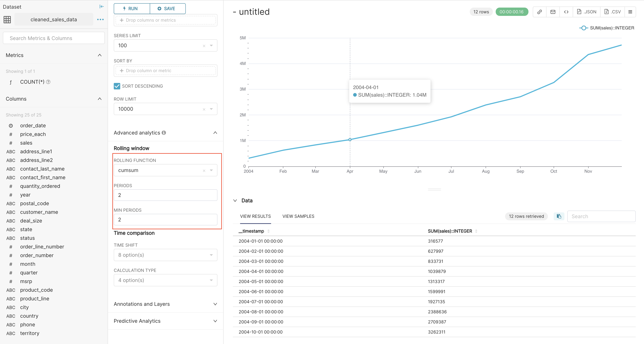Image resolution: width=644 pixels, height=344 pixels.
Task: Collapse the Dataset panel with the arrow icon
Action: [102, 6]
